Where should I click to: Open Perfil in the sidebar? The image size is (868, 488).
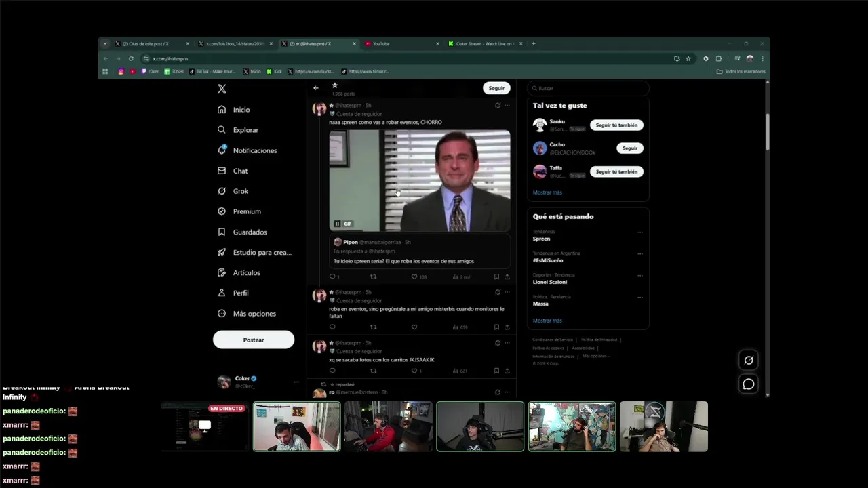coord(233,293)
